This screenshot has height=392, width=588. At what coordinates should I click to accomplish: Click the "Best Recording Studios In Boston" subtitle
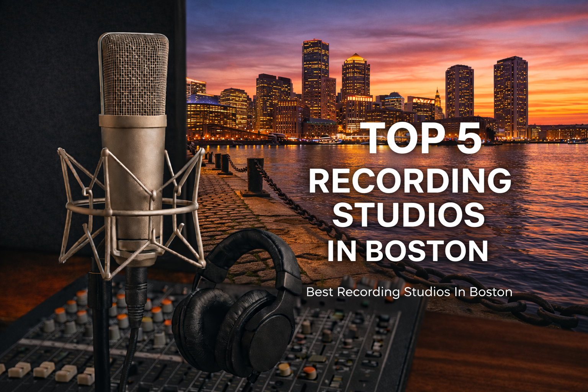tap(409, 292)
